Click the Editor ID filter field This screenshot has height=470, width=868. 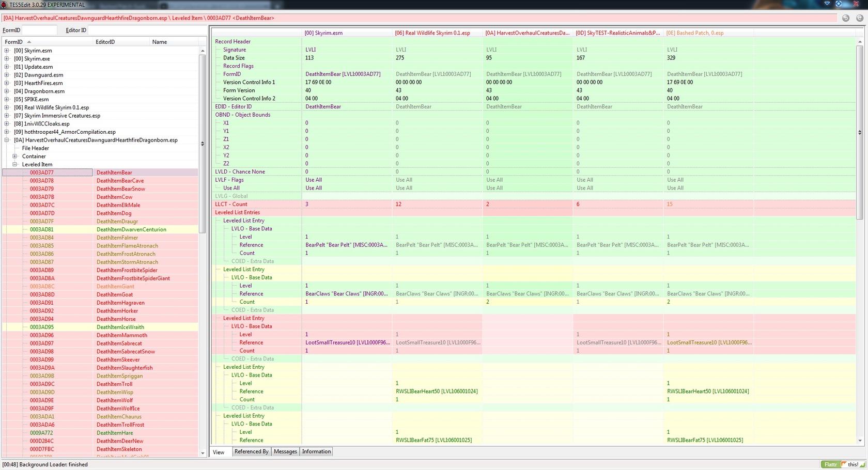147,30
